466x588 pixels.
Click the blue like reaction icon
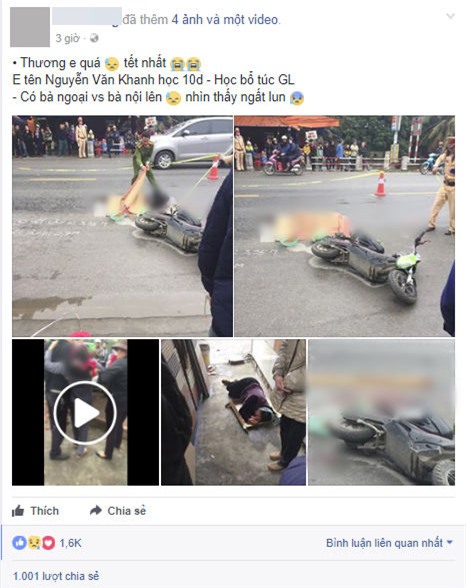pos(19,543)
